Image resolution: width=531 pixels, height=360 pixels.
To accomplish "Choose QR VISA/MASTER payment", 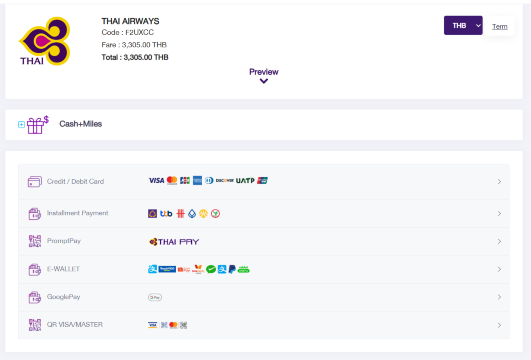I will click(264, 325).
